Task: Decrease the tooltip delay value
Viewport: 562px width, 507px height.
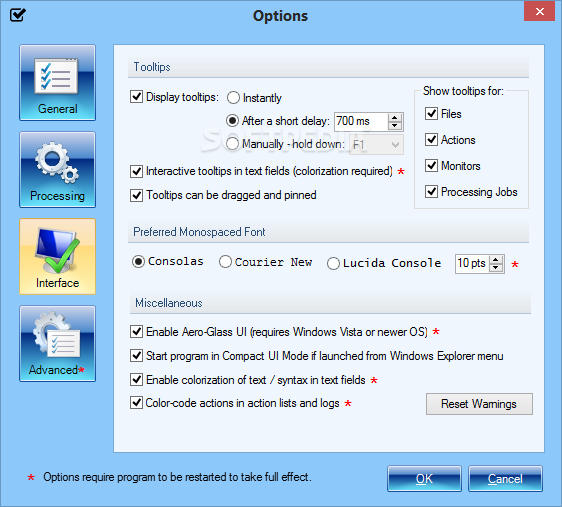Action: tap(395, 126)
